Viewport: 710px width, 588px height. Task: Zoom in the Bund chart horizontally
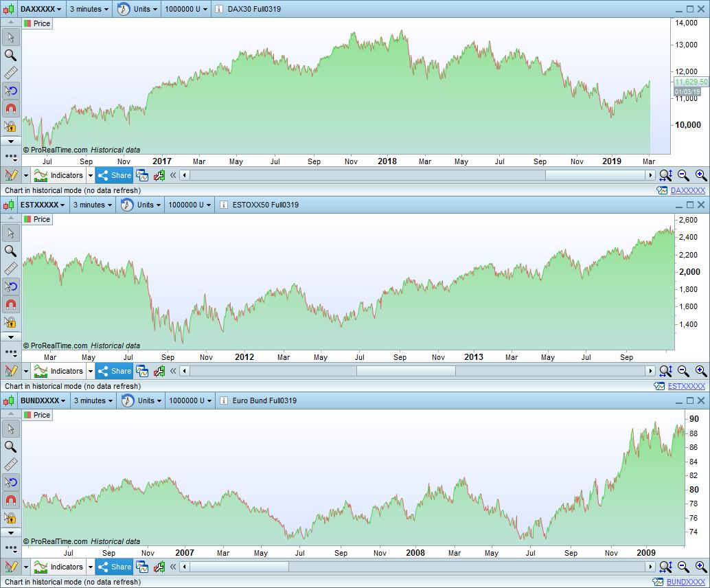(700, 567)
